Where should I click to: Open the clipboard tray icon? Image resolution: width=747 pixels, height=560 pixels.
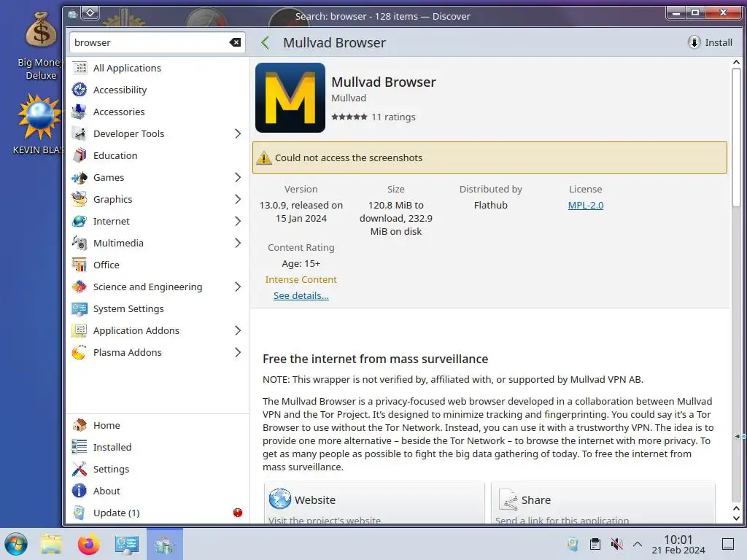595,544
